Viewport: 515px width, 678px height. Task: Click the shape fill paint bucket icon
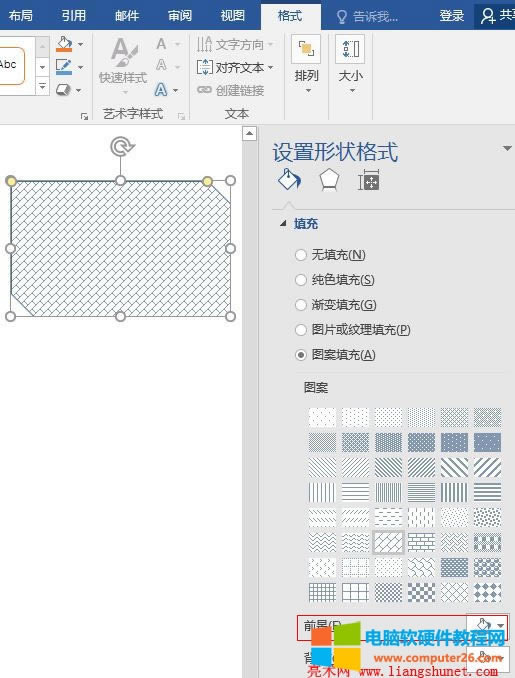[x=64, y=44]
